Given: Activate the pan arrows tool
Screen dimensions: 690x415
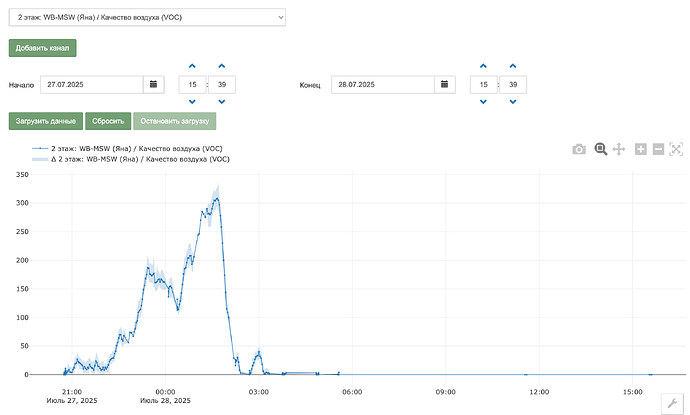Looking at the screenshot, I should (x=619, y=149).
